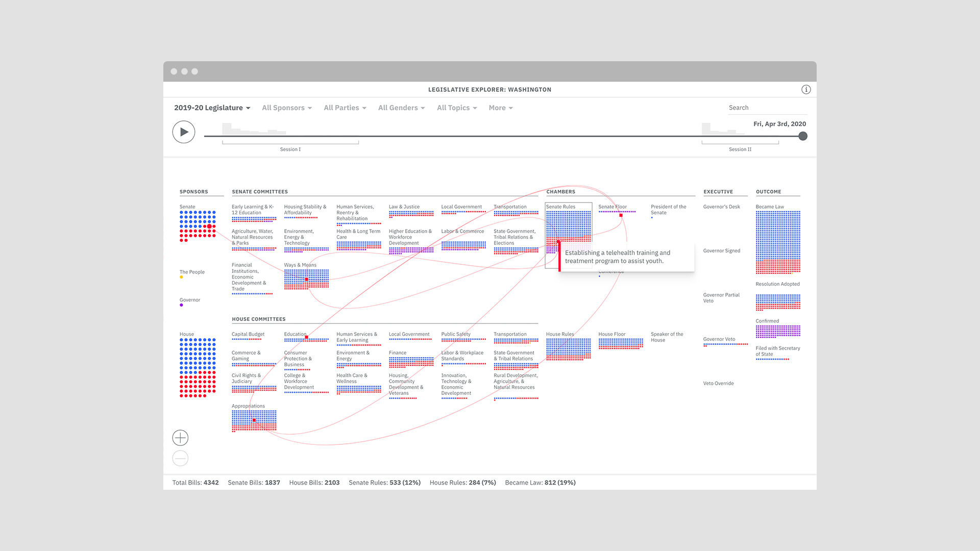Viewport: 980px width, 551px height.
Task: Select Governor Veto label
Action: pos(719,339)
